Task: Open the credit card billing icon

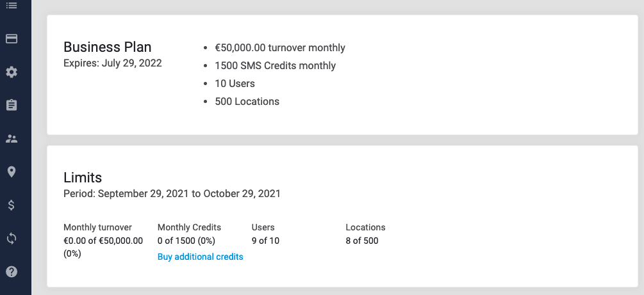Action: coord(12,38)
